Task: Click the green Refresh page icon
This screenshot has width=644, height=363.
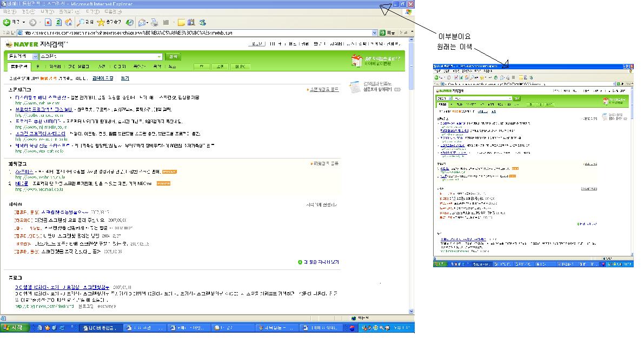Action: (58, 22)
